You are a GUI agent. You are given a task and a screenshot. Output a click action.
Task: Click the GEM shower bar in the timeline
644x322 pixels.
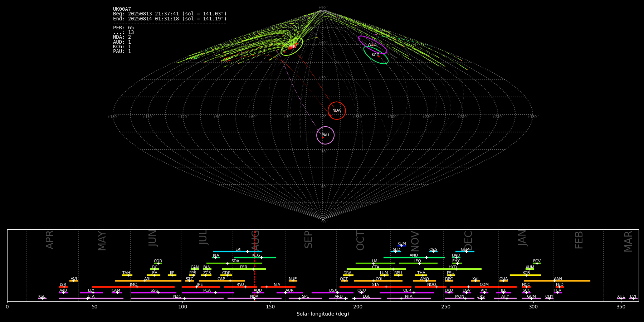coord(465,252)
